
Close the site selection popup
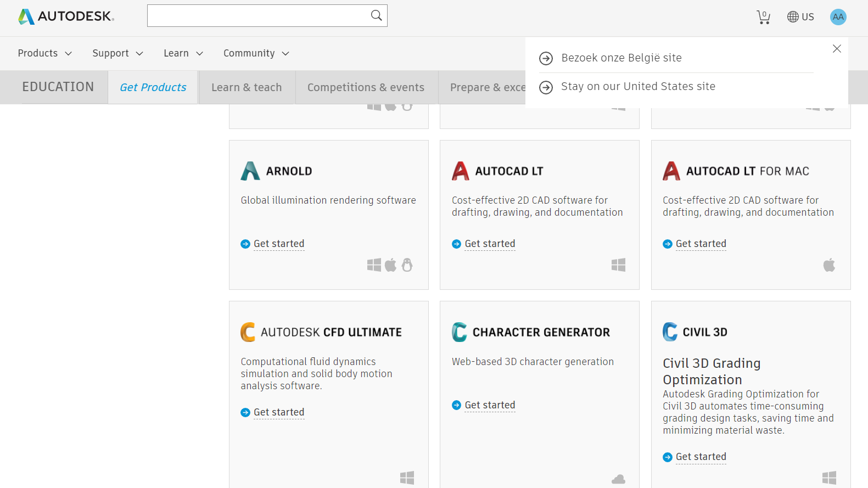(837, 49)
